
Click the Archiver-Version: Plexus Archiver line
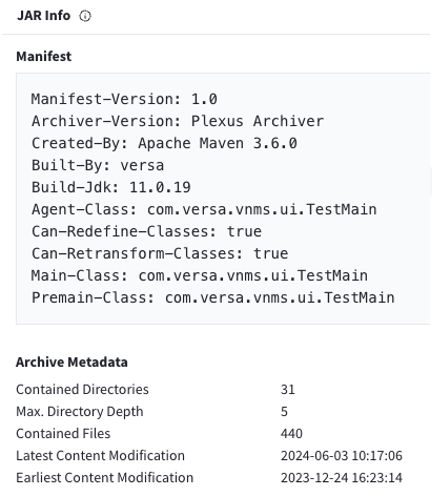[178, 121]
